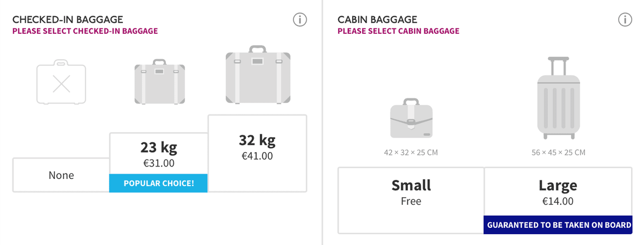Click the 56 × 45 × 25 CM dimensions label
This screenshot has height=245, width=644.
click(x=558, y=153)
